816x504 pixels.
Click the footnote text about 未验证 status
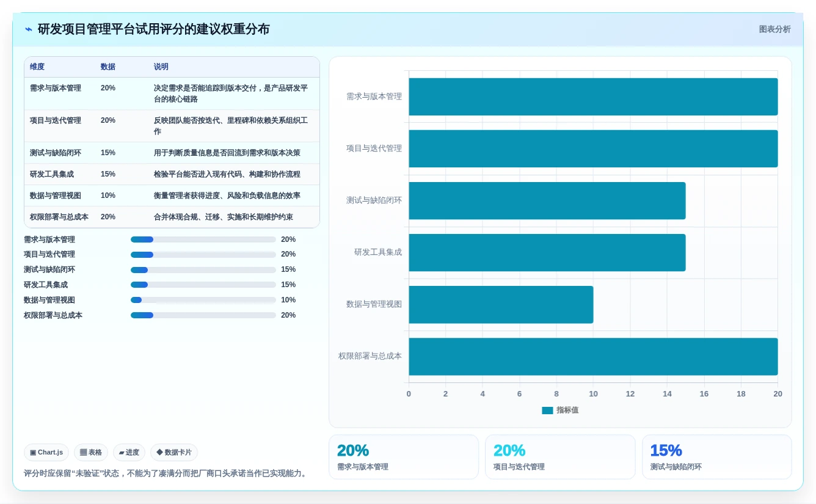(167, 473)
